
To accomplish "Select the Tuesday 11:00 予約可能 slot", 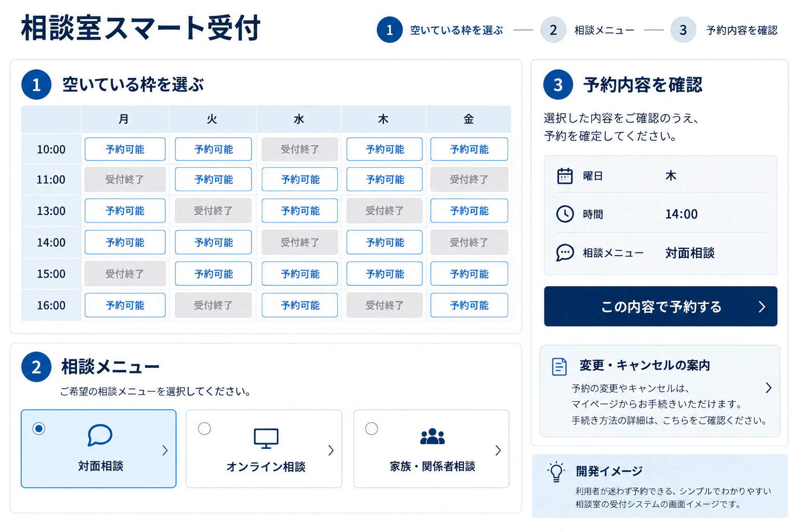I will click(x=214, y=180).
